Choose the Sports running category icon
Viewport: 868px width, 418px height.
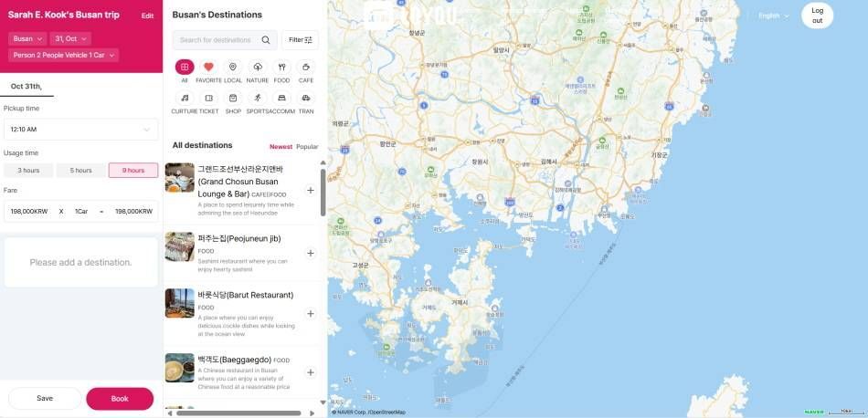[258, 98]
